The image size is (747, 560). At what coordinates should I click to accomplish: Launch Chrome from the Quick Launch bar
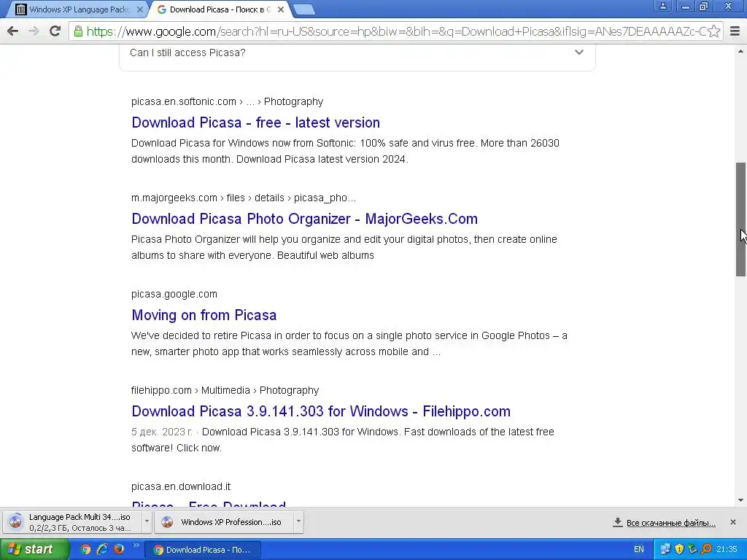pos(85,549)
